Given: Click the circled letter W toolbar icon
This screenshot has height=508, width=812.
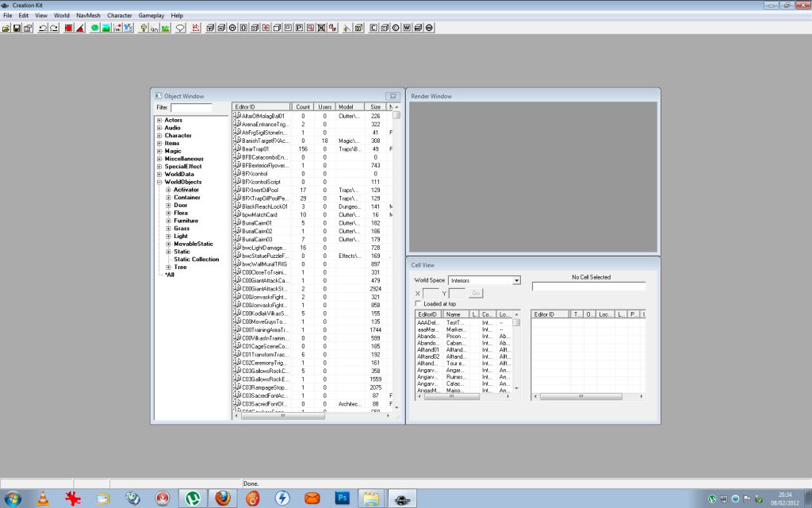Looking at the screenshot, I should pos(429,28).
